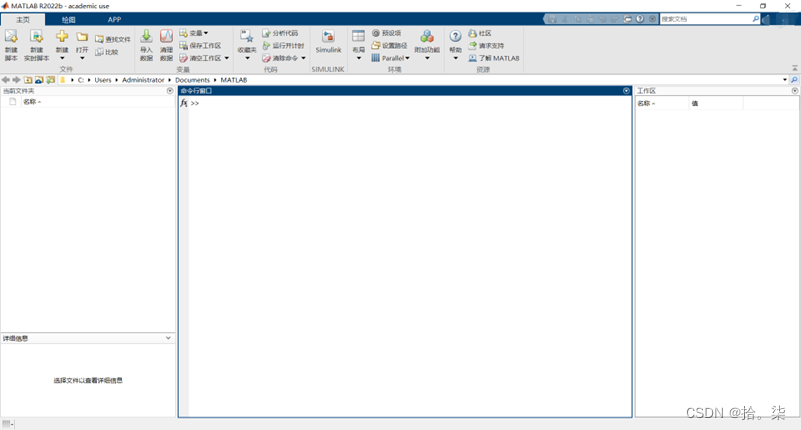Sort files by 名称 column in current folder
The width and height of the screenshot is (801, 430).
pos(32,102)
